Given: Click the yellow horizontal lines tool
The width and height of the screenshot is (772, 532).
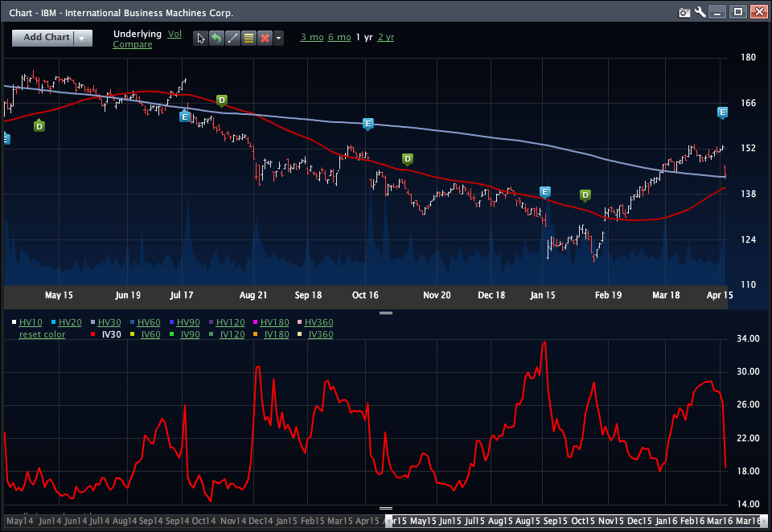Looking at the screenshot, I should pos(248,38).
